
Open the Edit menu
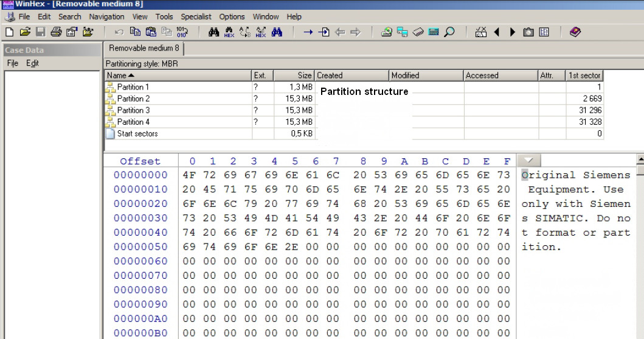click(x=44, y=17)
